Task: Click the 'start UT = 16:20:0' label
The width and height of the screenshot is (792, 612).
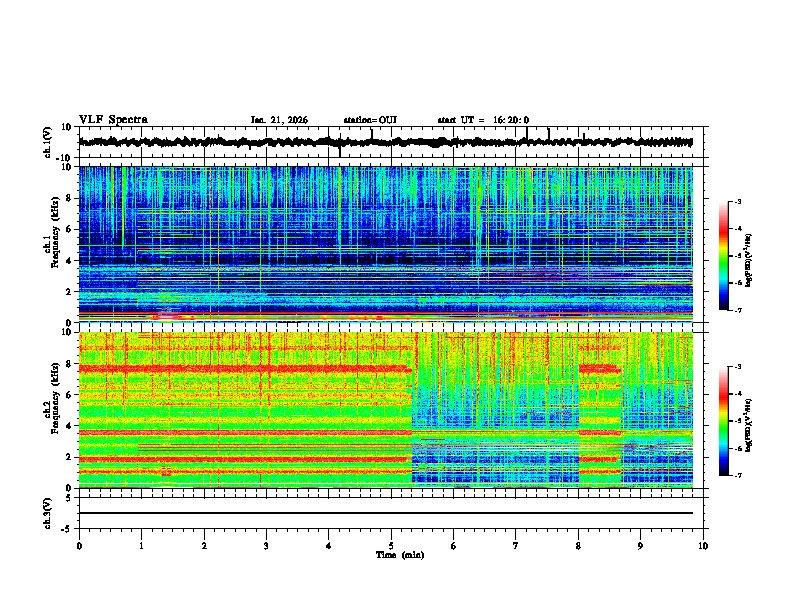Action: click(483, 120)
